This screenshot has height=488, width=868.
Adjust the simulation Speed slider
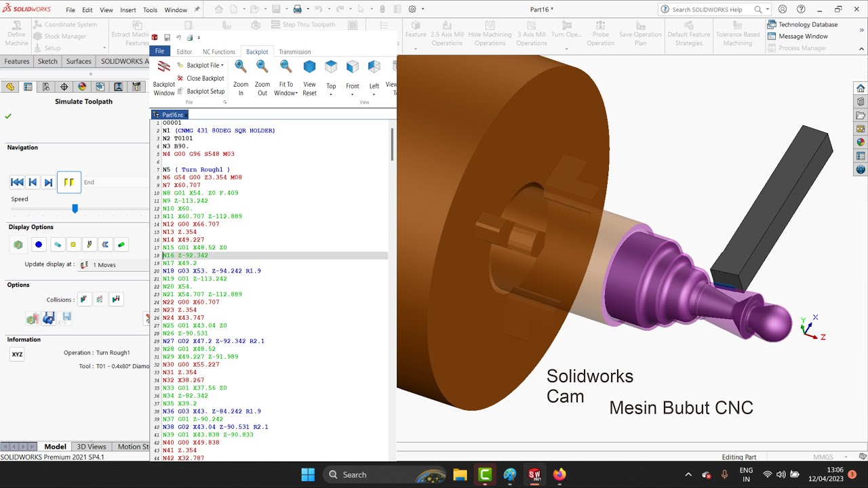coord(75,209)
